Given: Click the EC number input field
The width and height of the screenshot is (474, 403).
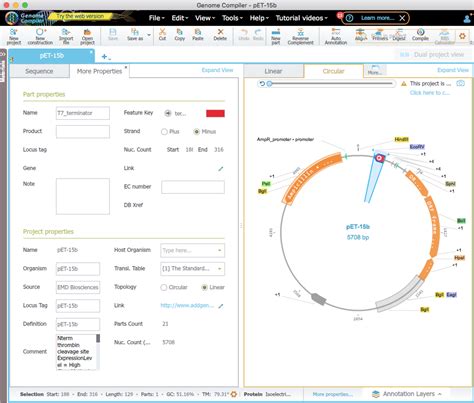Looking at the screenshot, I should [x=193, y=187].
